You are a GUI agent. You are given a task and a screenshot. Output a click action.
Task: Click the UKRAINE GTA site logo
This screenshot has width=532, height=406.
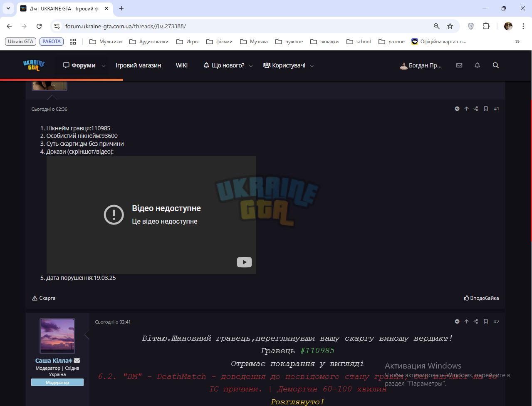tap(34, 65)
